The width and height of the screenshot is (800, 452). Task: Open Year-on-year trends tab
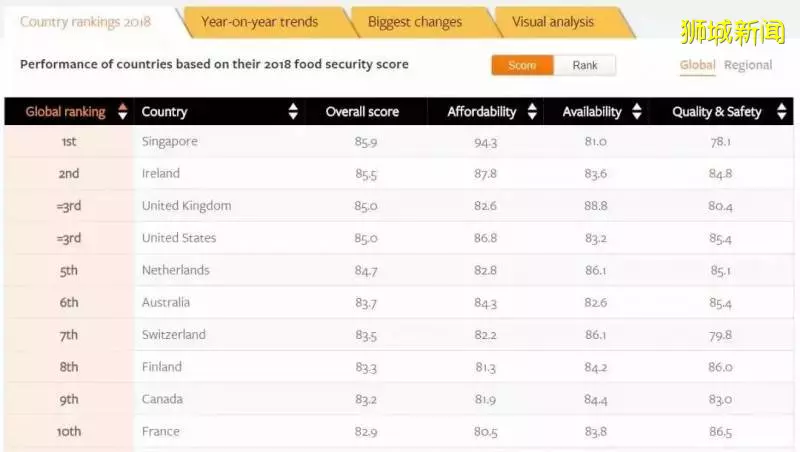click(x=260, y=22)
